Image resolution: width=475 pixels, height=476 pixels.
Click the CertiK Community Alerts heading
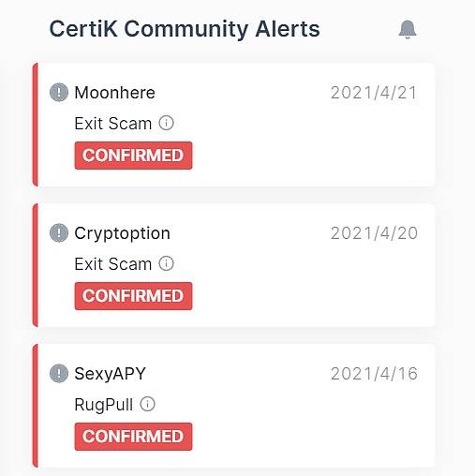185,30
